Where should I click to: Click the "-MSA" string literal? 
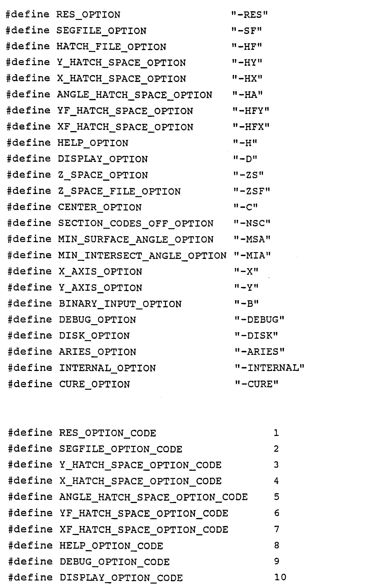click(x=252, y=239)
